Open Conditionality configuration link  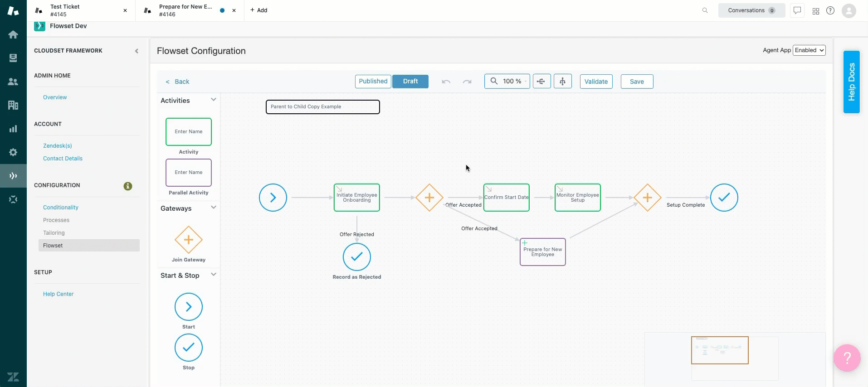pos(61,208)
